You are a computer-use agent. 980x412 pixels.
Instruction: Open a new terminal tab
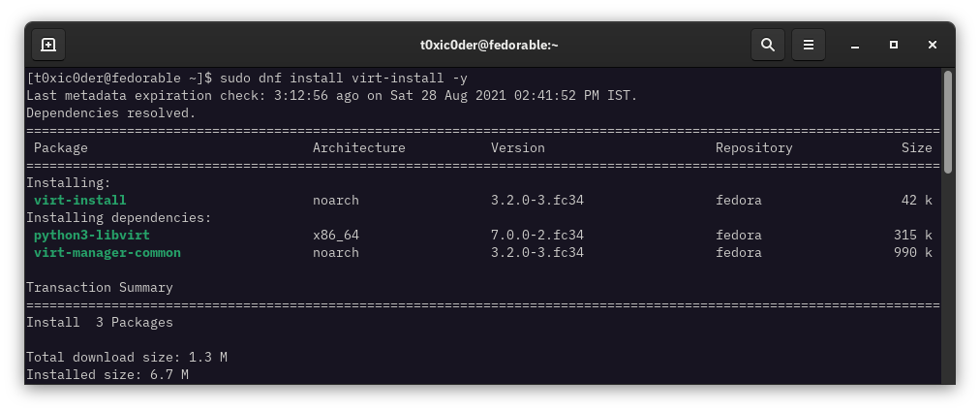(48, 46)
